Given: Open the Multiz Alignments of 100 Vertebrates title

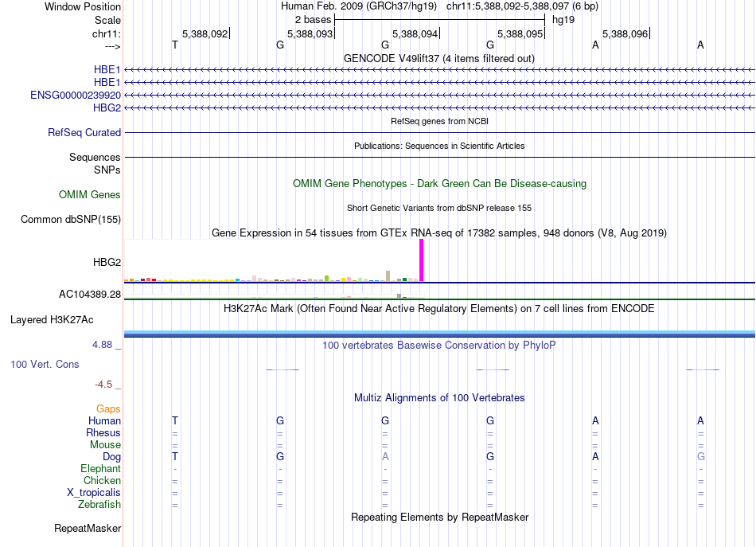Looking at the screenshot, I should [439, 398].
